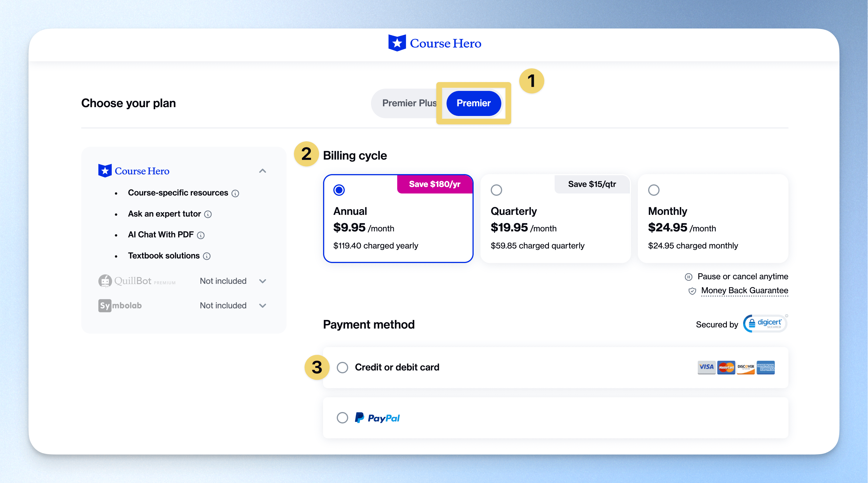Screen dimensions: 868x483
Task: Select the Quarterly billing radio button
Action: point(496,190)
